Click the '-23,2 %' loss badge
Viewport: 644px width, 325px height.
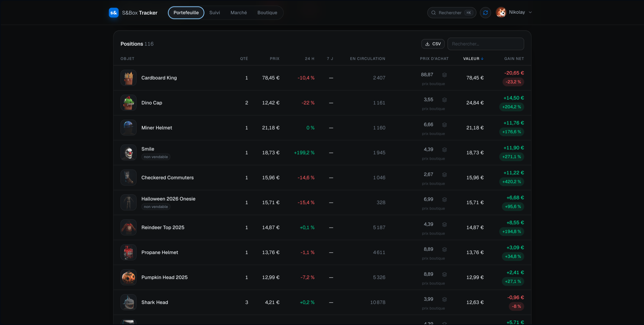(513, 82)
